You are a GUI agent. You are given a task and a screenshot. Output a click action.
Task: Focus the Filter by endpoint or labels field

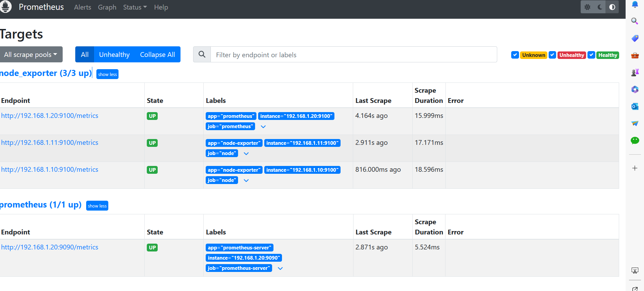click(354, 55)
